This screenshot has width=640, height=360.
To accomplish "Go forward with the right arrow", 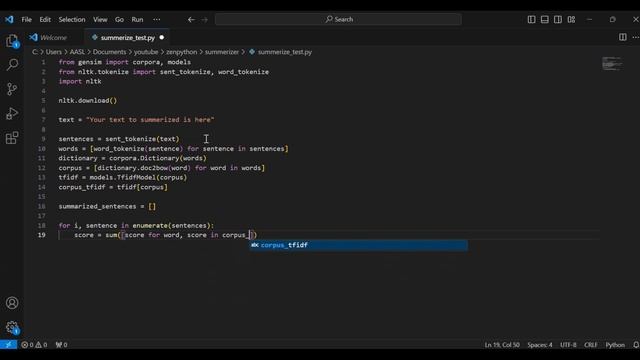I will (204, 19).
